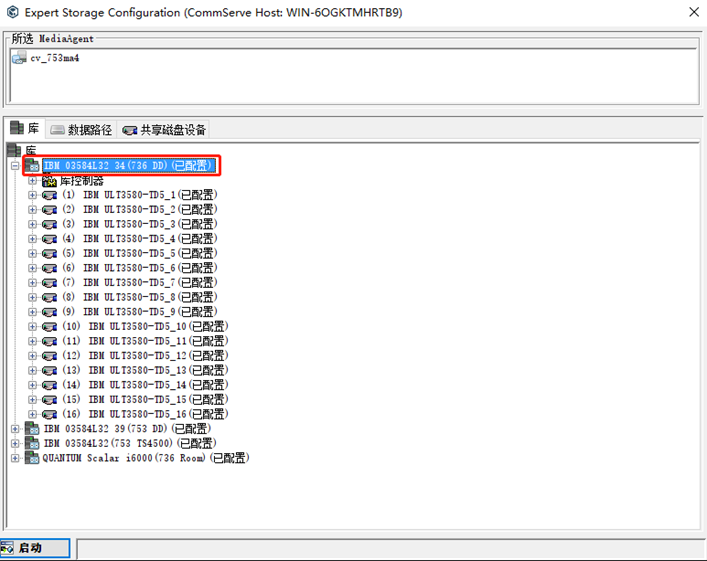The height and width of the screenshot is (561, 707).
Task: Click the library icon of IBM 03584L32 34 (736 DD)
Action: (32, 166)
